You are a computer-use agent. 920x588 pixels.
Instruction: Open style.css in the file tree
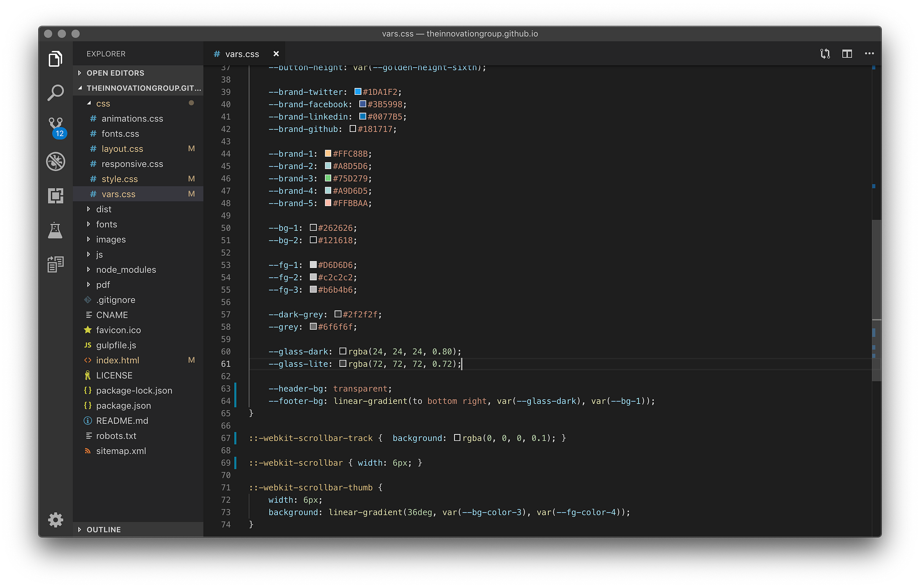[x=120, y=179]
